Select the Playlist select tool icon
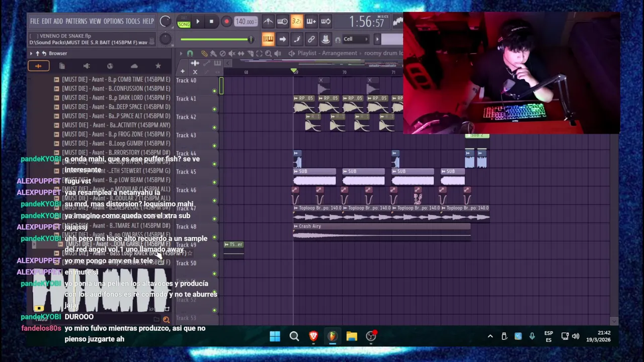The height and width of the screenshot is (362, 644). (x=259, y=53)
